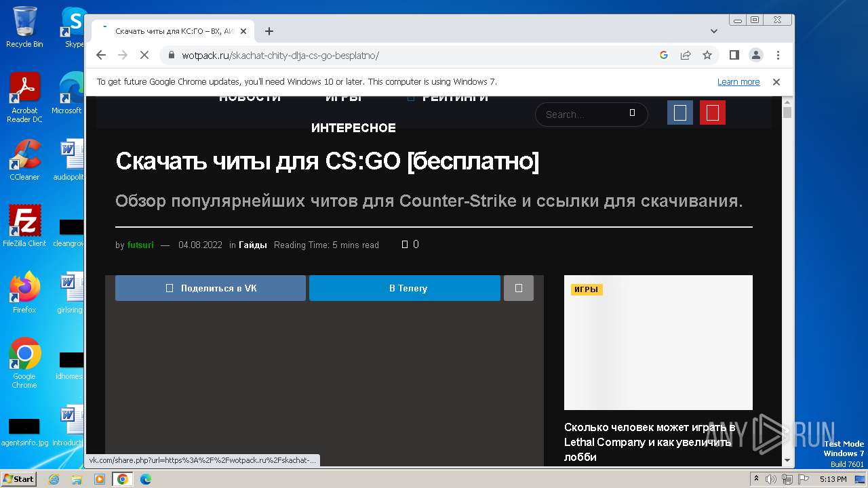Open author futsuri profile link
Image resolution: width=868 pixels, height=488 pixels.
click(x=140, y=245)
